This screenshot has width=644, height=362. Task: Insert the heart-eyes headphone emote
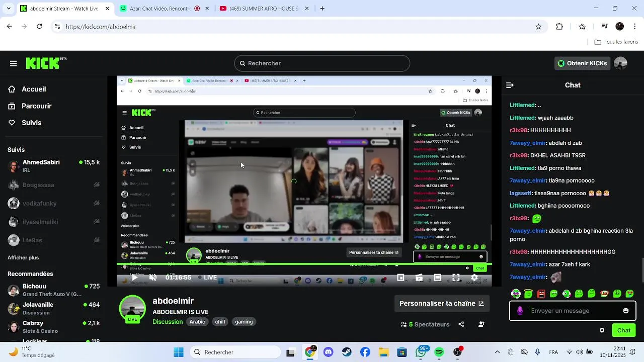(x=516, y=294)
